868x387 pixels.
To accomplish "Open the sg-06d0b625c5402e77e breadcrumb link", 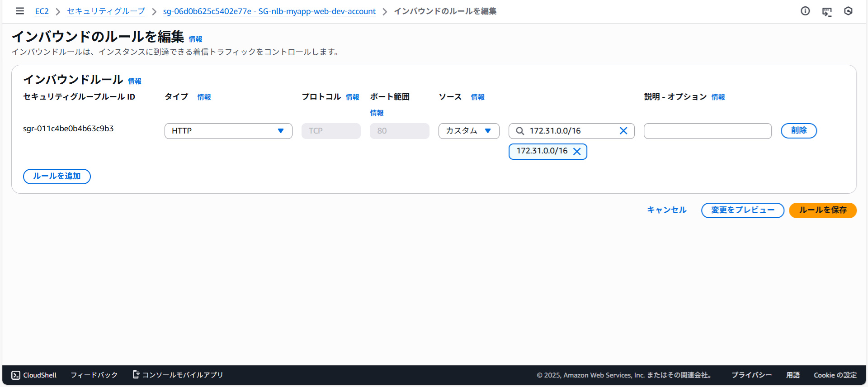I will point(269,11).
